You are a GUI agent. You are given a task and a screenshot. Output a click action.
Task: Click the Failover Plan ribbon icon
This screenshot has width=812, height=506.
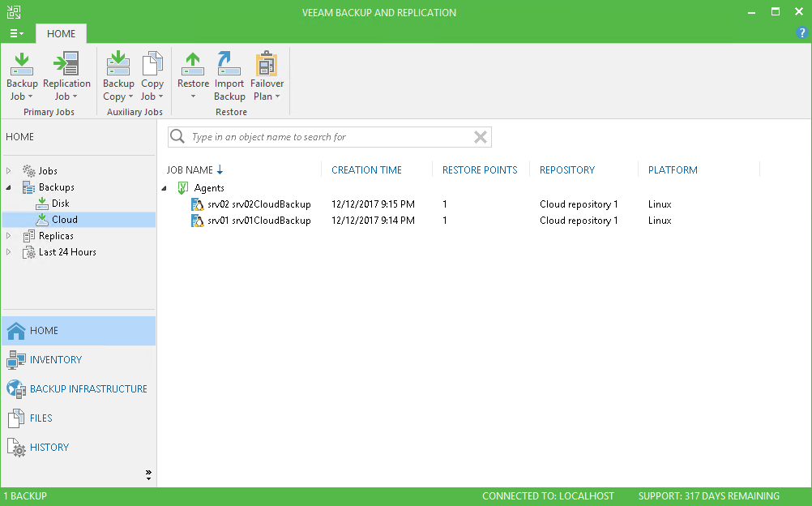point(267,63)
